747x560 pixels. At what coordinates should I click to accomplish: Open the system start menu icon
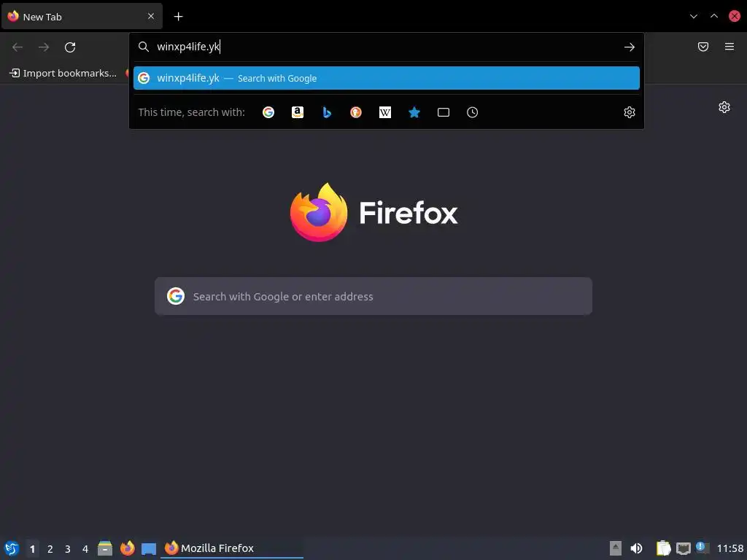(12, 548)
